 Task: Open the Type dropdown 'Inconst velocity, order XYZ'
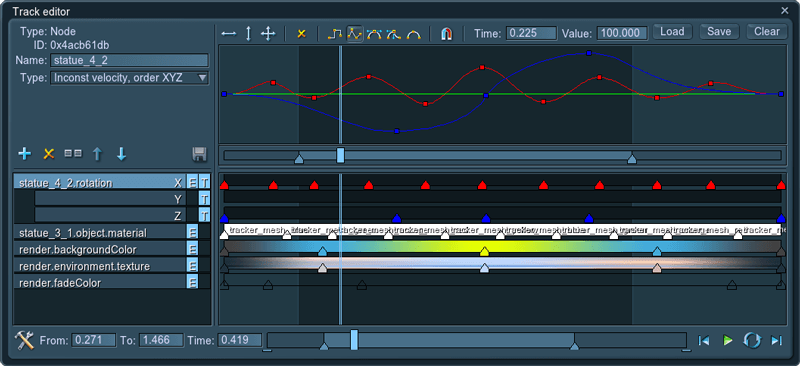130,78
